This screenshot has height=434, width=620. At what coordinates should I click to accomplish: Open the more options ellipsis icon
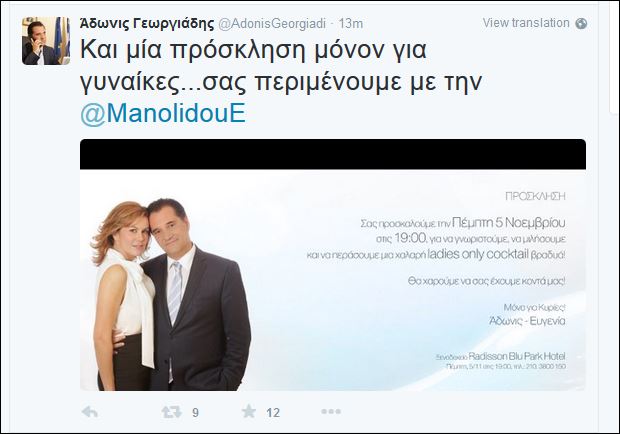tap(331, 412)
